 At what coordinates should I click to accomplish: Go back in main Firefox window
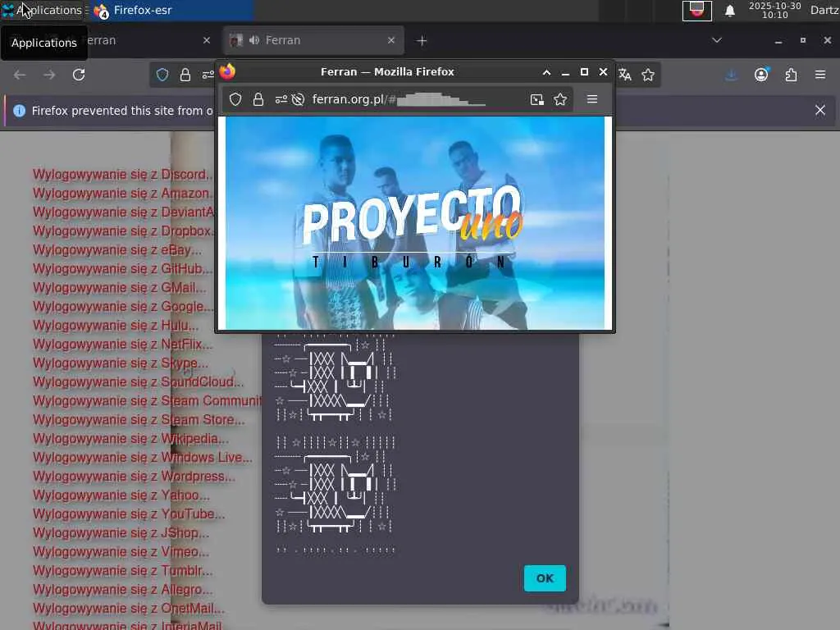click(x=20, y=75)
